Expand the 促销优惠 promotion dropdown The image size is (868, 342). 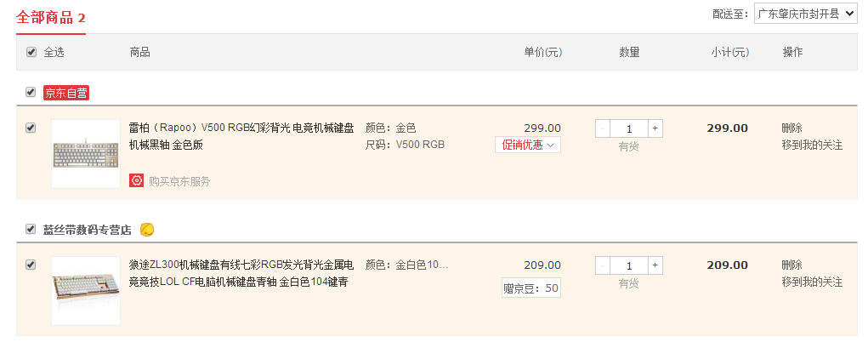coord(527,145)
